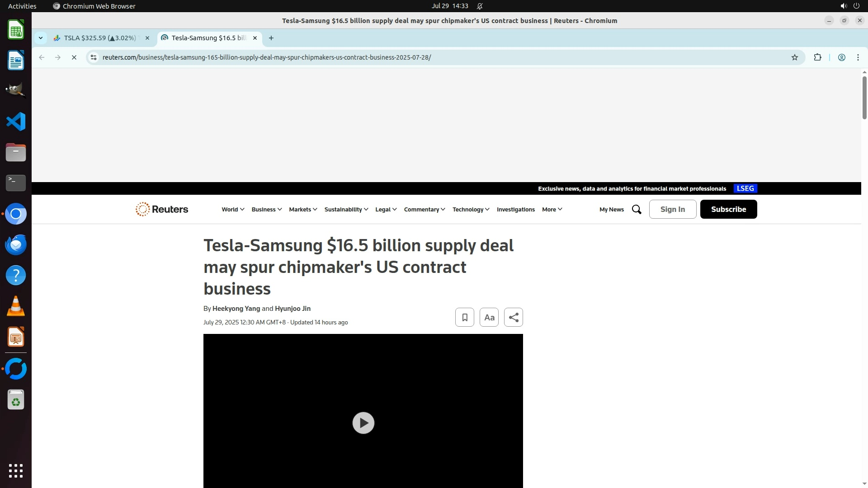Open the Chromium profile icon
The height and width of the screenshot is (488, 868).
pos(841,57)
